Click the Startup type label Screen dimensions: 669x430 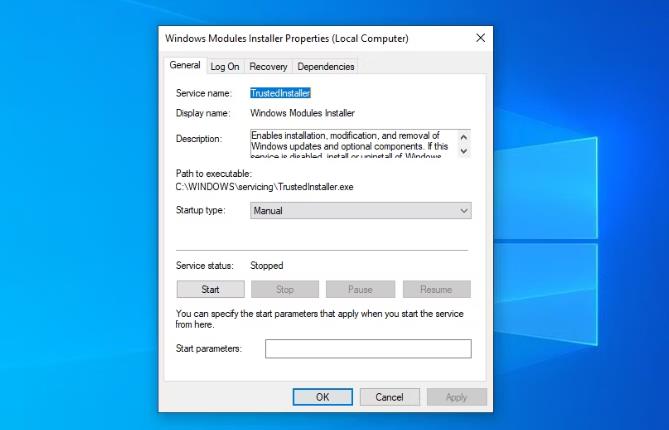click(201, 210)
